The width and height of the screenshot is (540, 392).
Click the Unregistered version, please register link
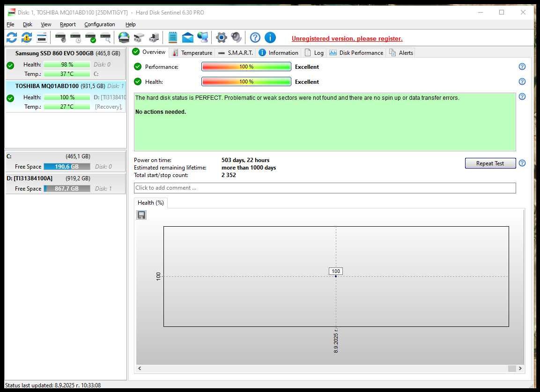pos(347,38)
